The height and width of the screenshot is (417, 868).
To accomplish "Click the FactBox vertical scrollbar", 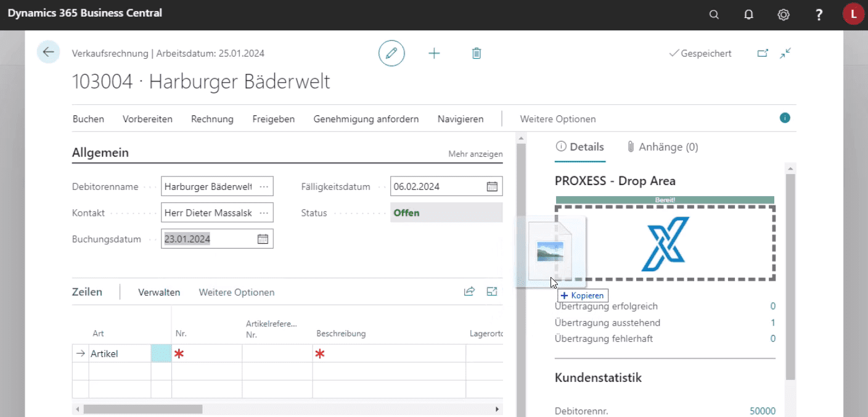I will click(x=790, y=276).
